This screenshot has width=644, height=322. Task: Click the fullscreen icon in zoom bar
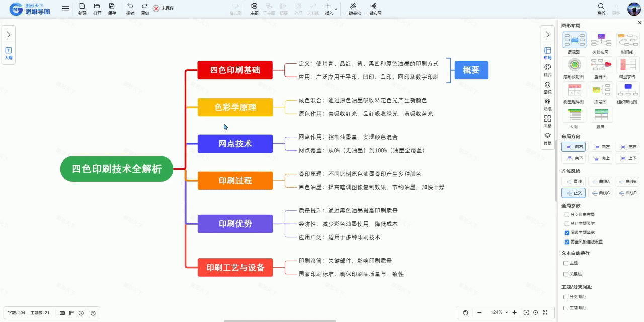click(545, 312)
